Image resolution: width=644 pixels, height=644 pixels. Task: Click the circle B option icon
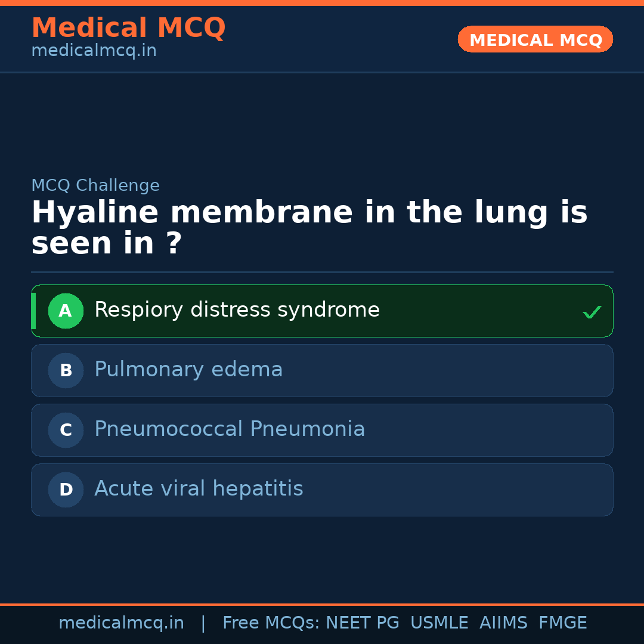pos(66,370)
